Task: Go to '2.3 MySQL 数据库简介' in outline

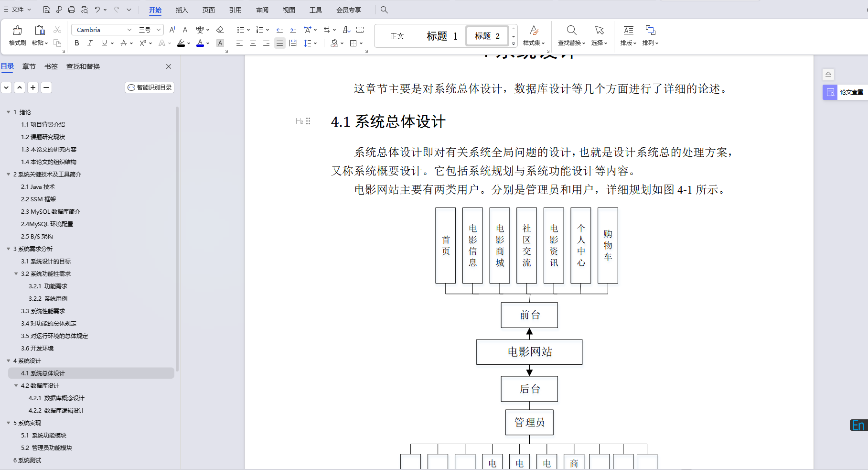Action: pos(51,211)
